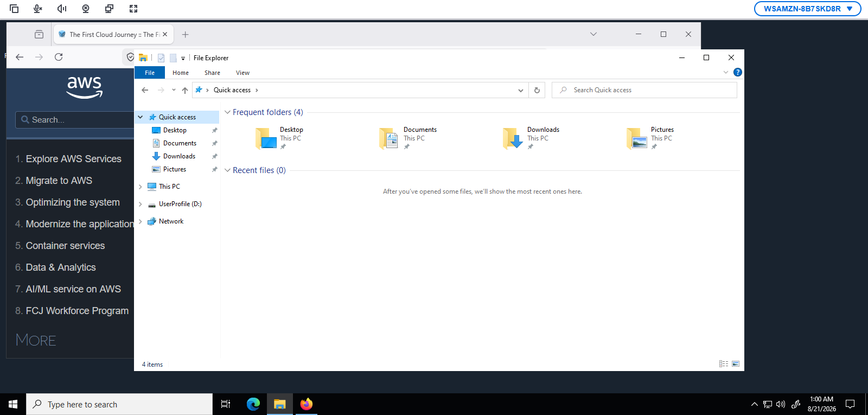
Task: Refresh the Quick access location in File Explorer
Action: (x=537, y=90)
